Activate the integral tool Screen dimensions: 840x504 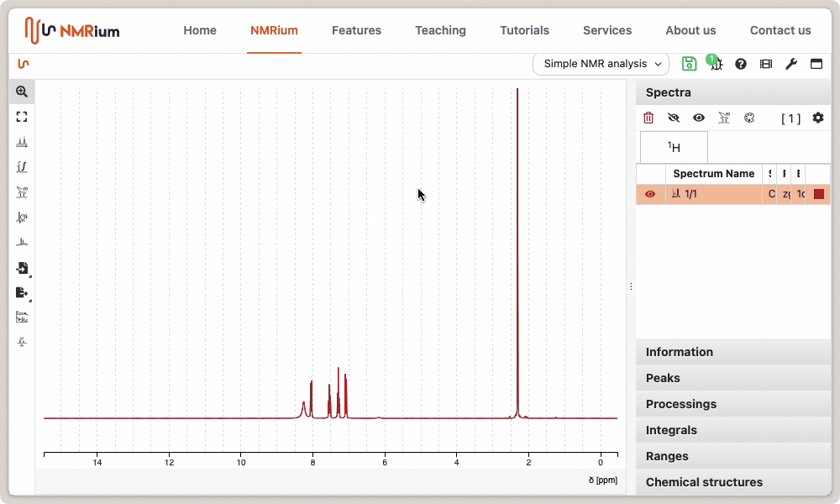click(x=22, y=167)
